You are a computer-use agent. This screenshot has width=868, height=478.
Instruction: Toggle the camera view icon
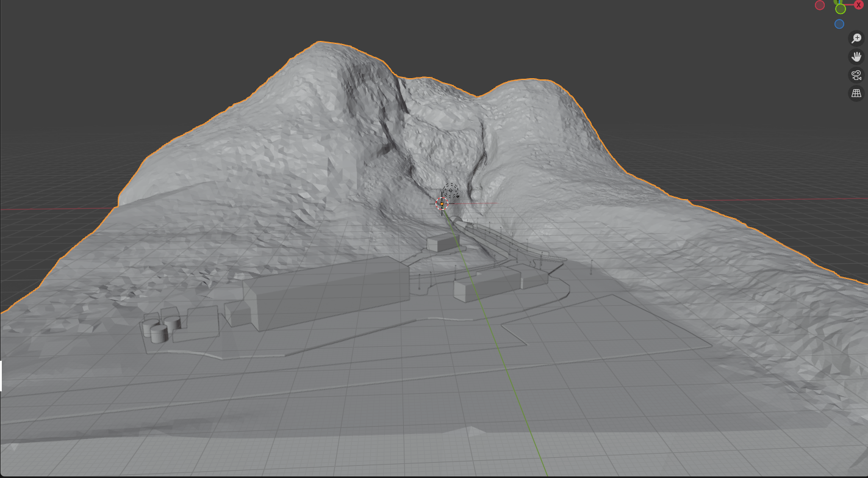856,75
